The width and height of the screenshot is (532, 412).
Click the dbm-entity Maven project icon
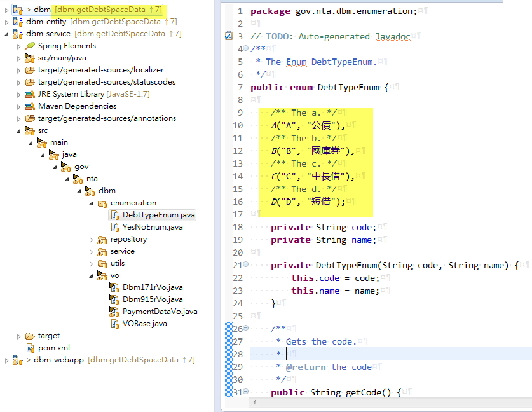[18, 22]
